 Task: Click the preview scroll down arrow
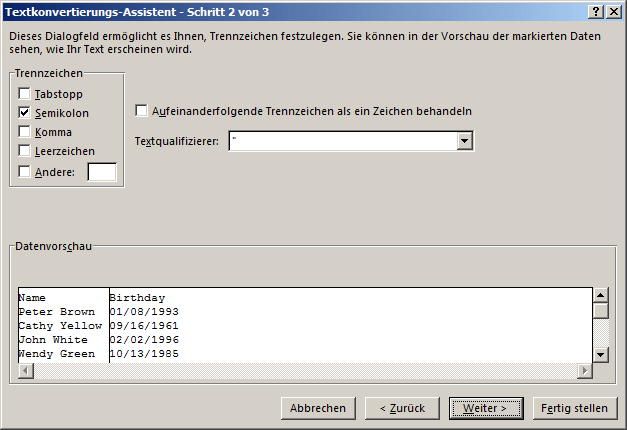click(x=601, y=354)
